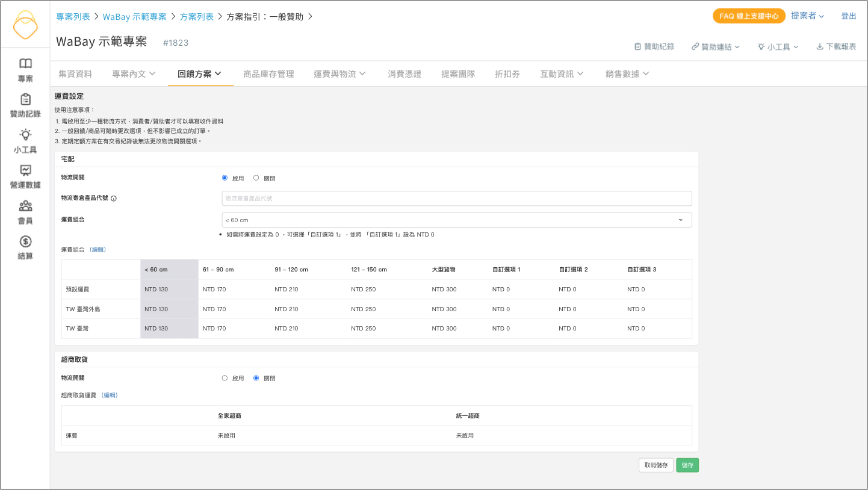This screenshot has height=490, width=868.
Task: Click the 自訂選項 3 column header
Action: (x=642, y=270)
